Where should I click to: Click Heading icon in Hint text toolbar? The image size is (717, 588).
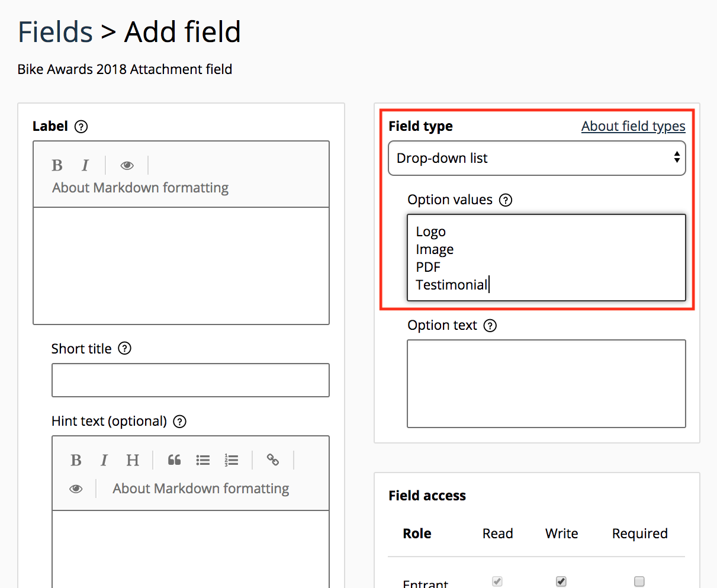(133, 460)
